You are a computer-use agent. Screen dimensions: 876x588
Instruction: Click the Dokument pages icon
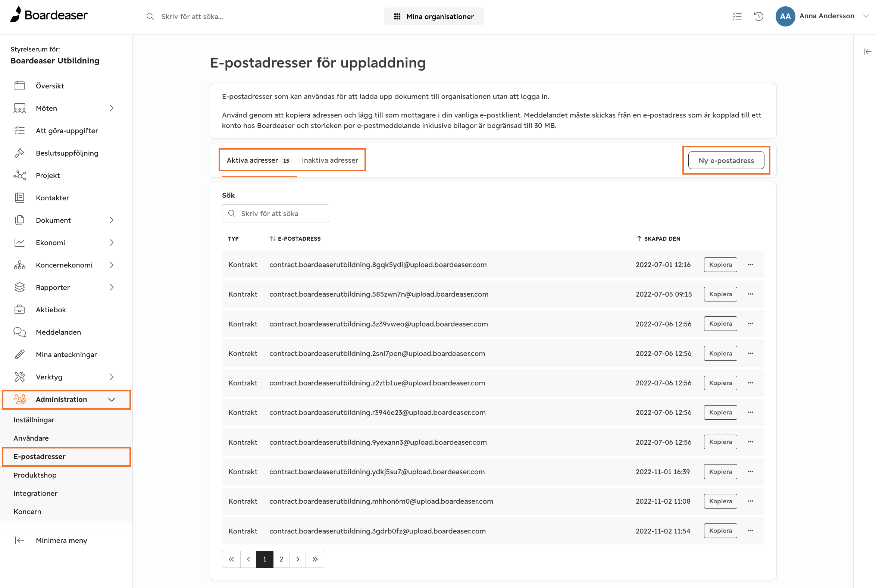point(19,220)
